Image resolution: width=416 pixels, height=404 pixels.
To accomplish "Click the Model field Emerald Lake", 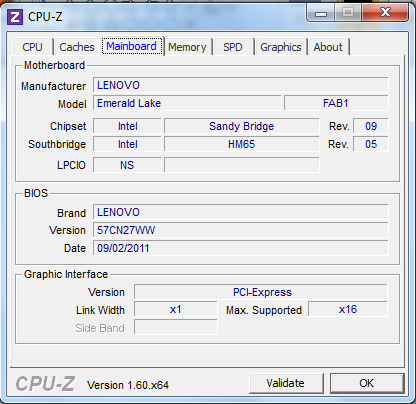I will point(187,103).
